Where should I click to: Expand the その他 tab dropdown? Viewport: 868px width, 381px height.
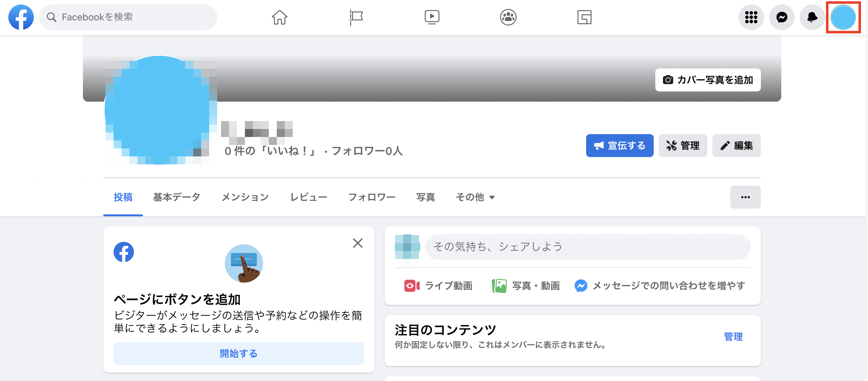click(x=475, y=197)
